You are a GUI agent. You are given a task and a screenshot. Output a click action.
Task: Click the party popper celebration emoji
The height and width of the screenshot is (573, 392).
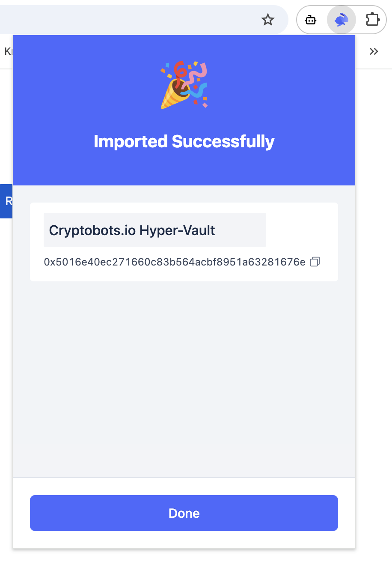184,84
